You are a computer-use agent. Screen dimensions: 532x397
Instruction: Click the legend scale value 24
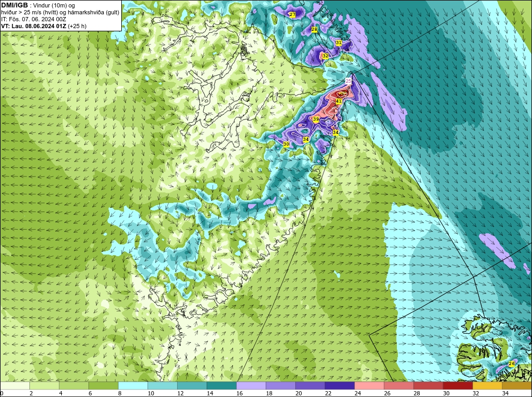[x=358, y=393]
